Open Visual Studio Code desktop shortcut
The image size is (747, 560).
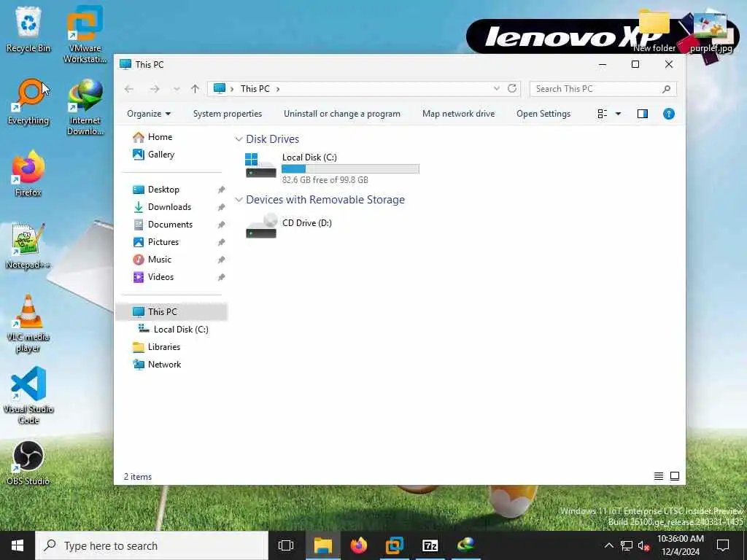[28, 395]
